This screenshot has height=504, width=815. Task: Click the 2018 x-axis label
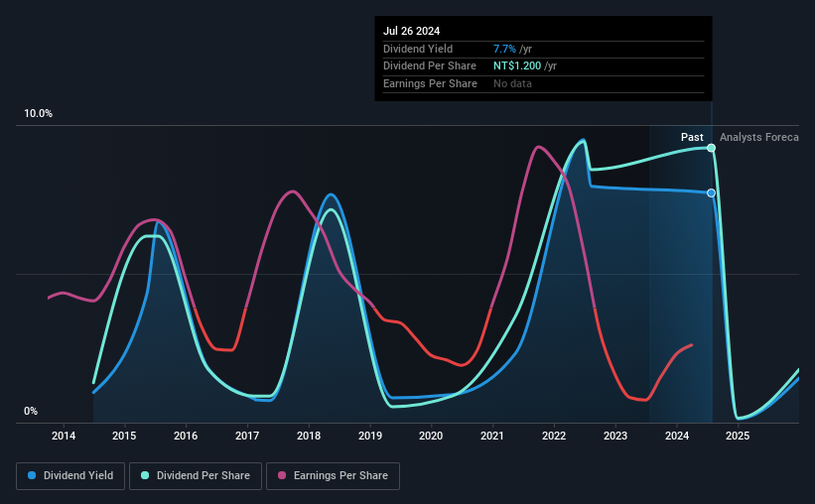(x=309, y=436)
